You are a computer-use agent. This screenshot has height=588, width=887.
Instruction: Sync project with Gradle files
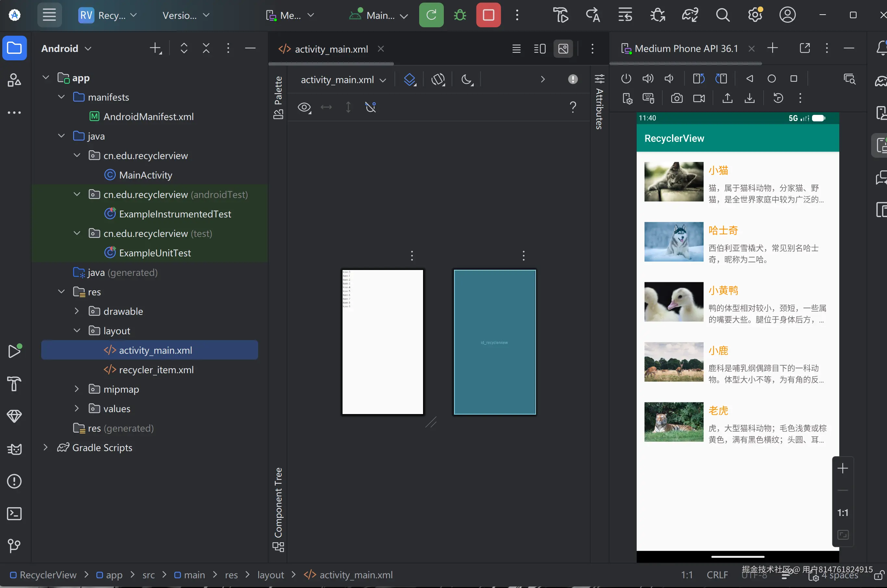pyautogui.click(x=690, y=15)
